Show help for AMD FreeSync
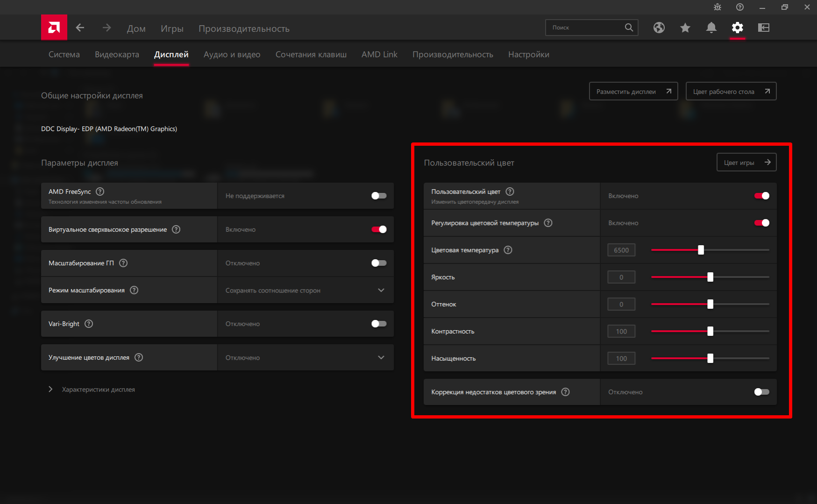Screen dimensions: 817x504 (x=100, y=192)
